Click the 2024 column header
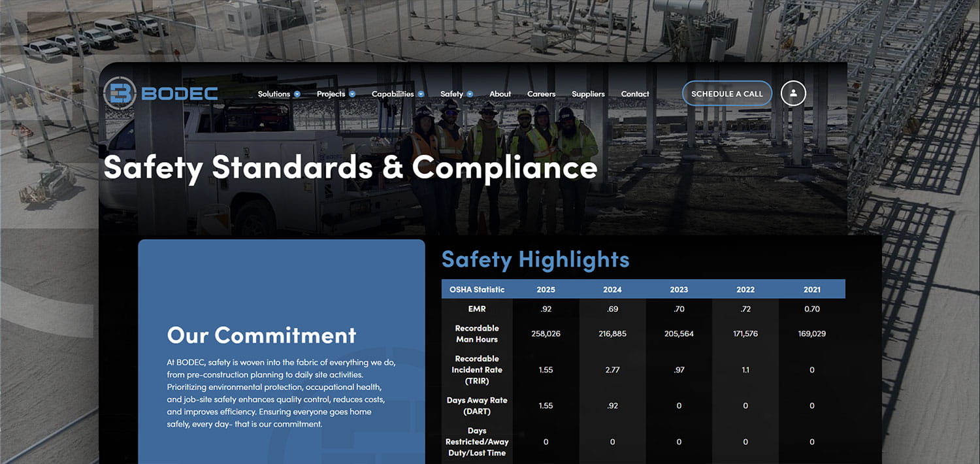 612,290
